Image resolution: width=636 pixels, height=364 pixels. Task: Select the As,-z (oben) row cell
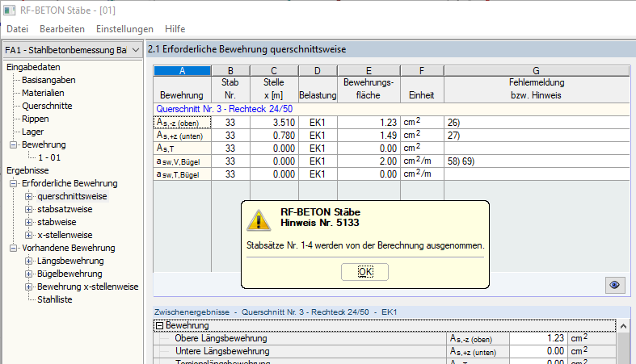tap(182, 123)
